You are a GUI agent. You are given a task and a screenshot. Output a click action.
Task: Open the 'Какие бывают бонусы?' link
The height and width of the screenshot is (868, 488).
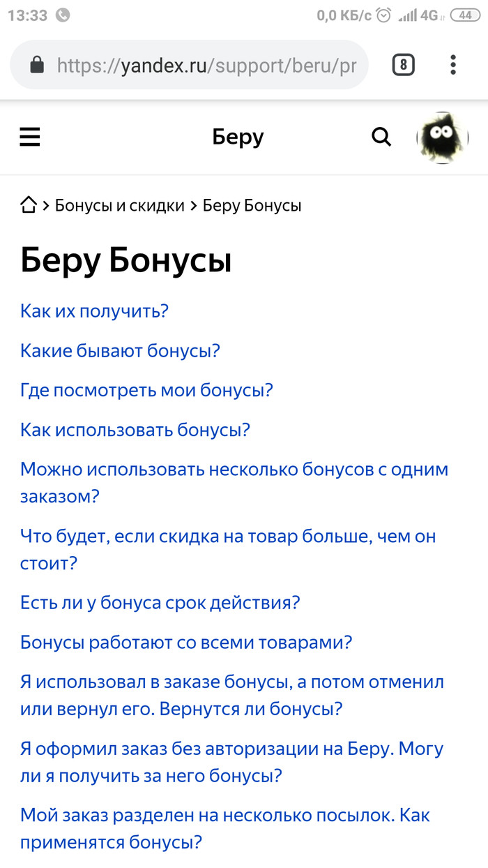120,350
